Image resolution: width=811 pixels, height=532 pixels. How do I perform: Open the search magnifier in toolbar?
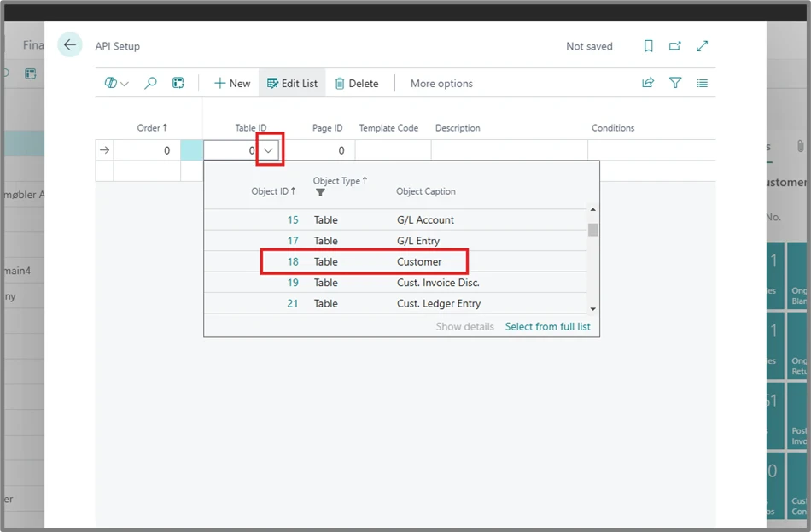coord(150,83)
